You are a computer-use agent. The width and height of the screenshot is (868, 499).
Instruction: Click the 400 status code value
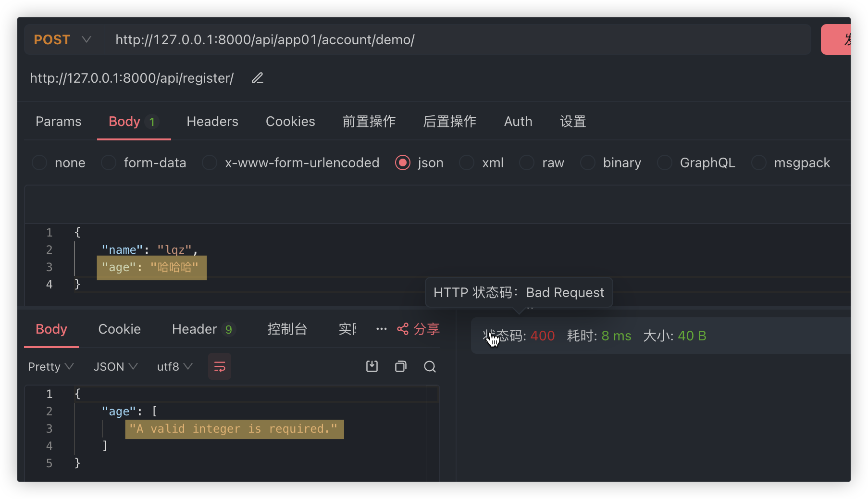click(543, 336)
